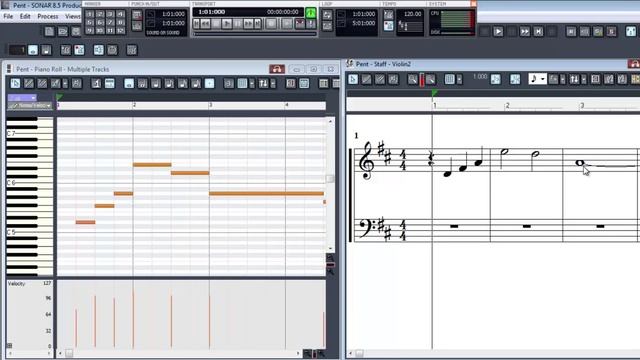Click Piano Roll vertical scrollbar thumb

coord(330,179)
